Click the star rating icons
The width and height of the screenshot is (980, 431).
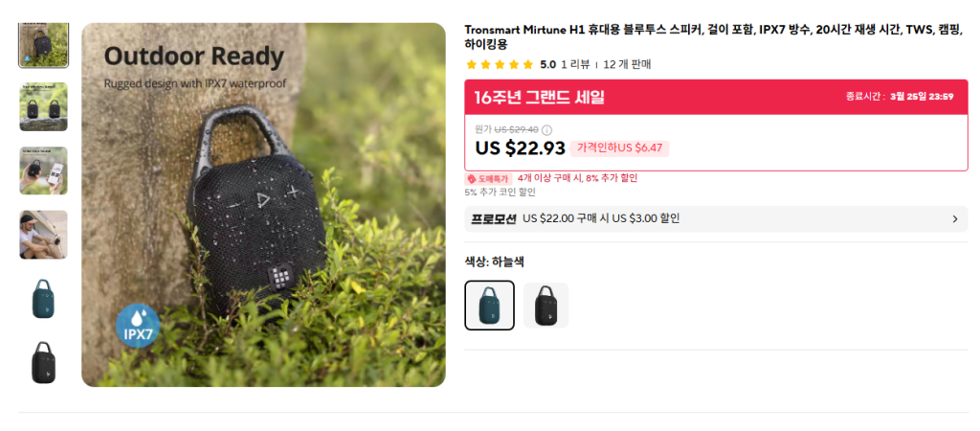[x=500, y=65]
